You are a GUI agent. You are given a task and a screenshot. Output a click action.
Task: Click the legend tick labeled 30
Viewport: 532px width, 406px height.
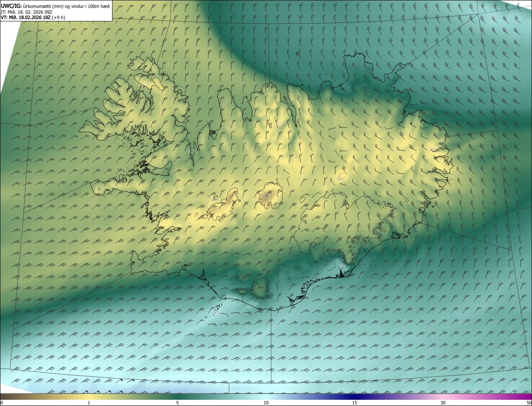pyautogui.click(x=443, y=403)
